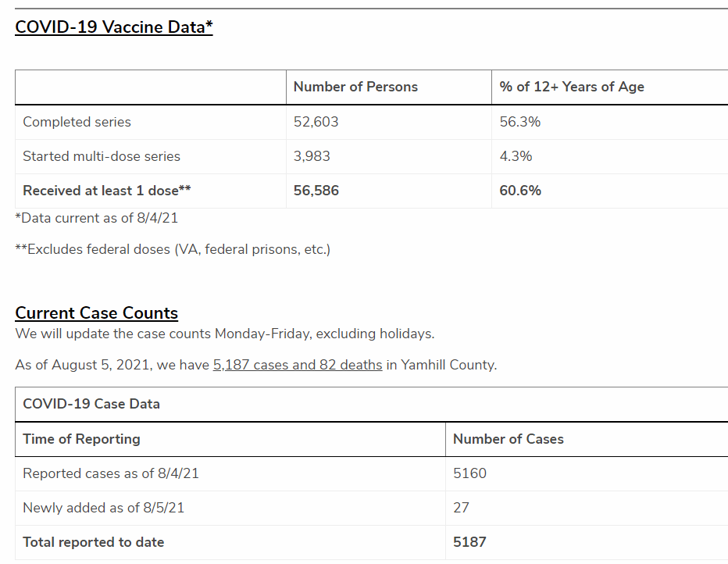Click the bold 56,586 total value
Image resolution: width=728 pixels, height=564 pixels.
[316, 191]
